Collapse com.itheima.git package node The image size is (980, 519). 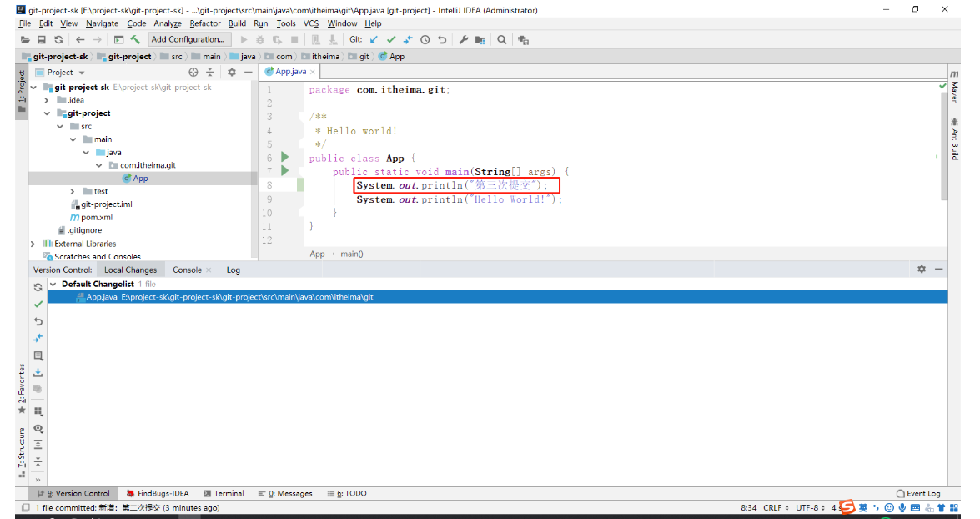pyautogui.click(x=98, y=165)
